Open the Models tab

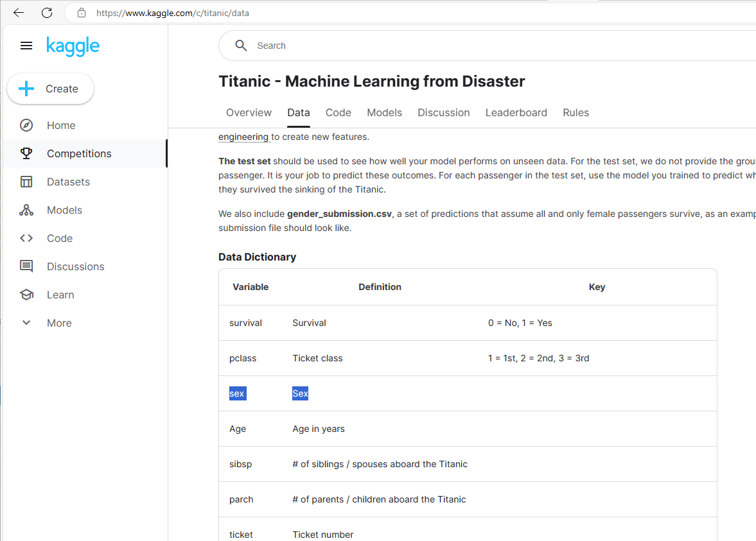click(384, 113)
